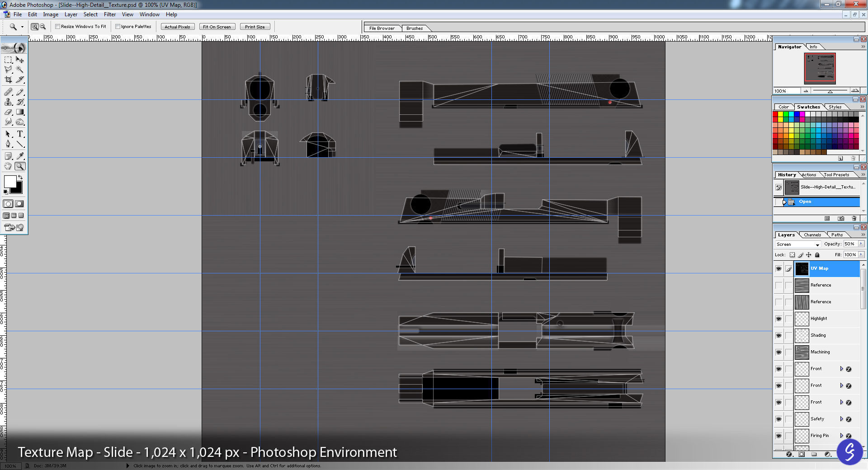Select the Clone Stamp tool

[8, 102]
